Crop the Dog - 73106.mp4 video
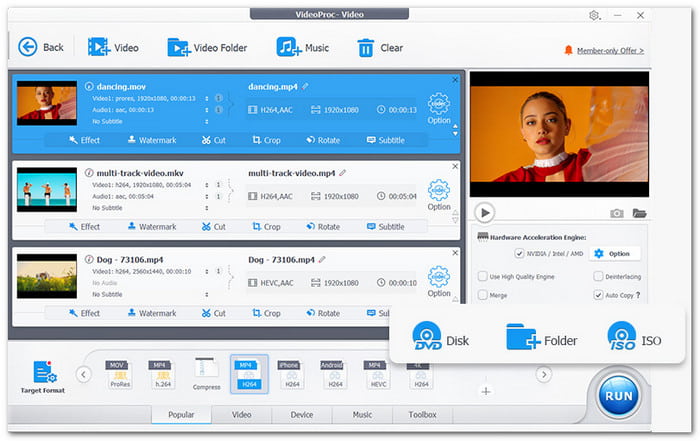Screen dimensions: 700x441 (267, 313)
